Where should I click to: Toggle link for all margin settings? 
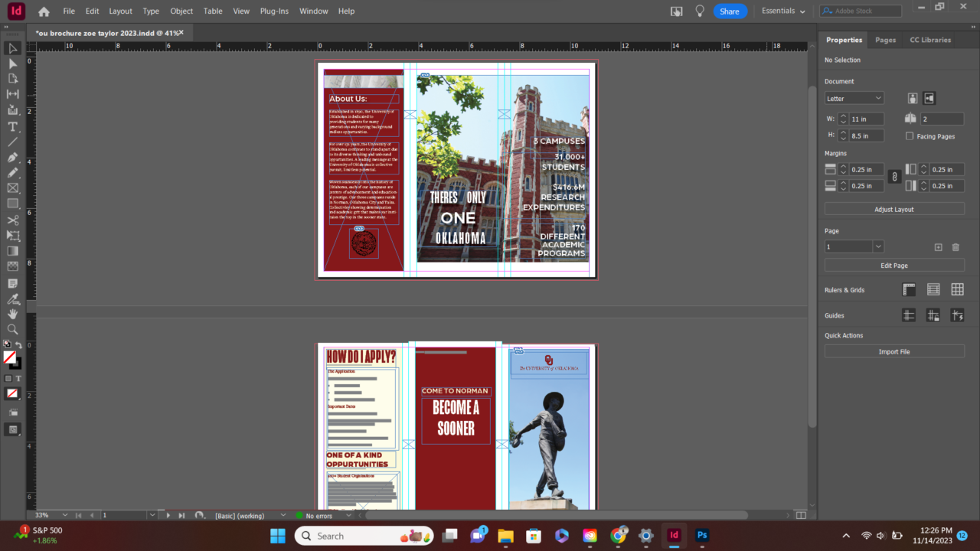894,177
